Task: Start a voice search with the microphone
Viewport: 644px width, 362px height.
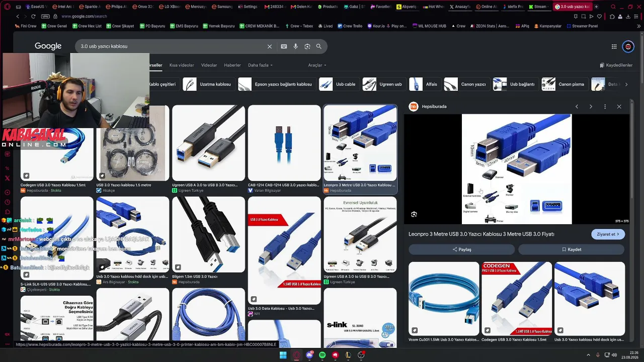Action: [295, 46]
